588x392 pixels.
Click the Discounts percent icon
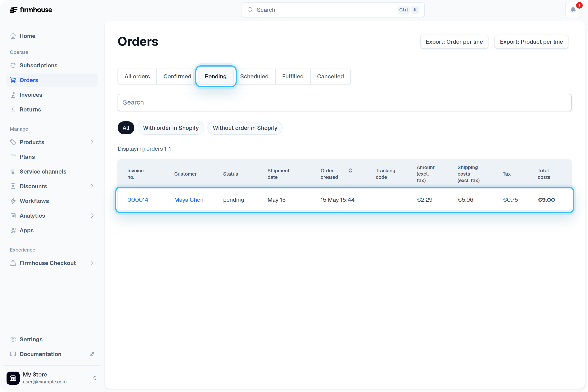tap(13, 186)
